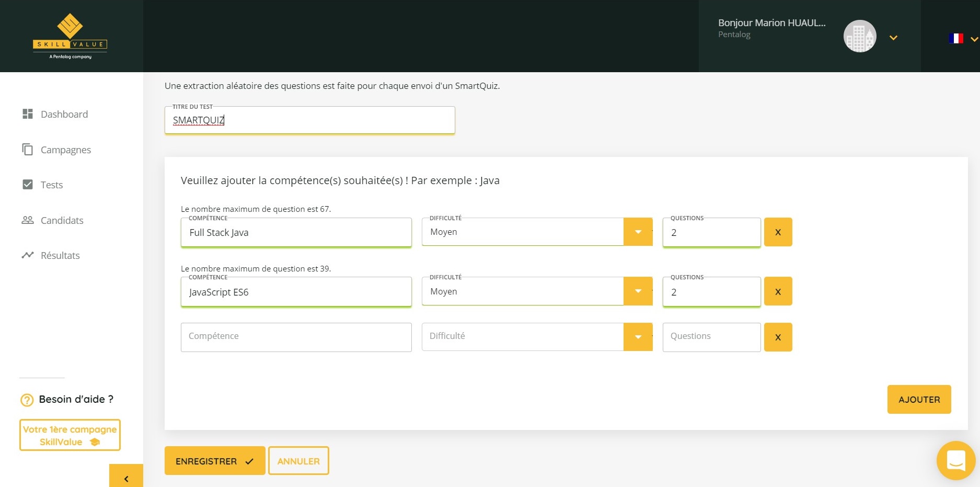This screenshot has height=487, width=980.
Task: Open the chat support bubble
Action: tap(955, 460)
